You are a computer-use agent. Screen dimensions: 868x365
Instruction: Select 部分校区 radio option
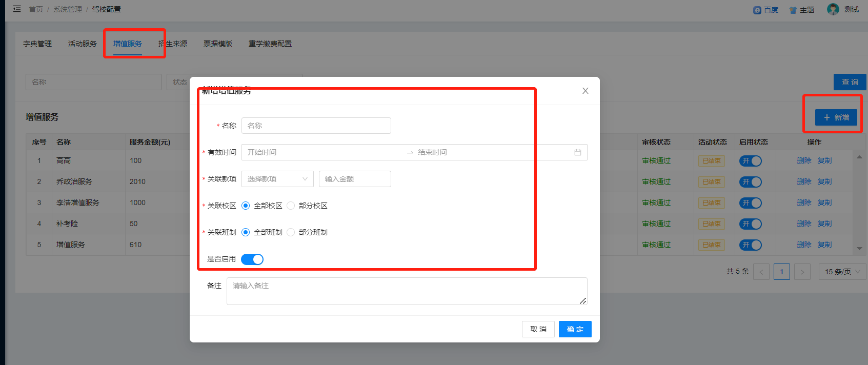[291, 206]
